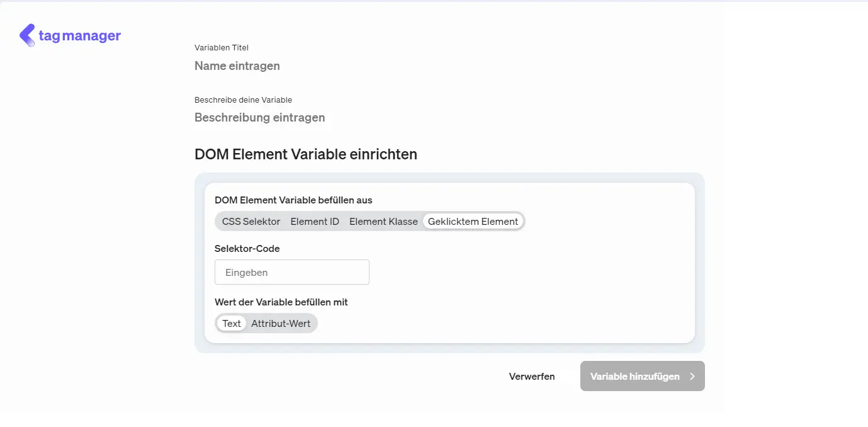Click the 'Eingeben' selector code field
The width and height of the screenshot is (868, 427).
pos(291,272)
